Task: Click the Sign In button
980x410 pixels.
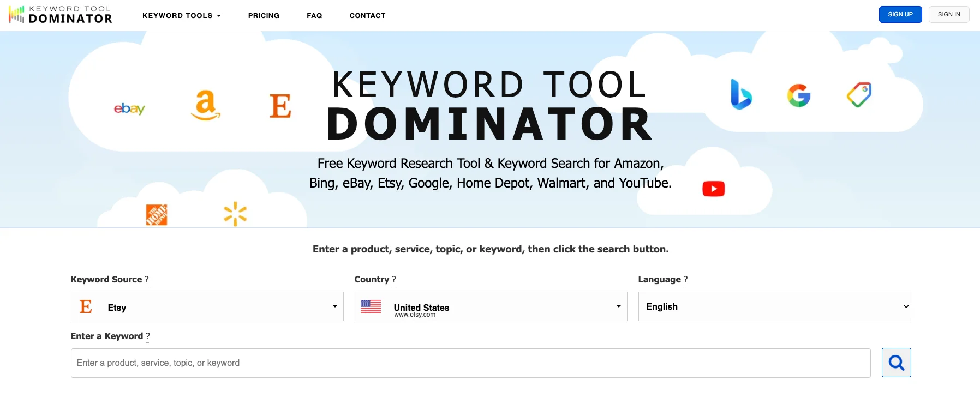Action: (949, 14)
